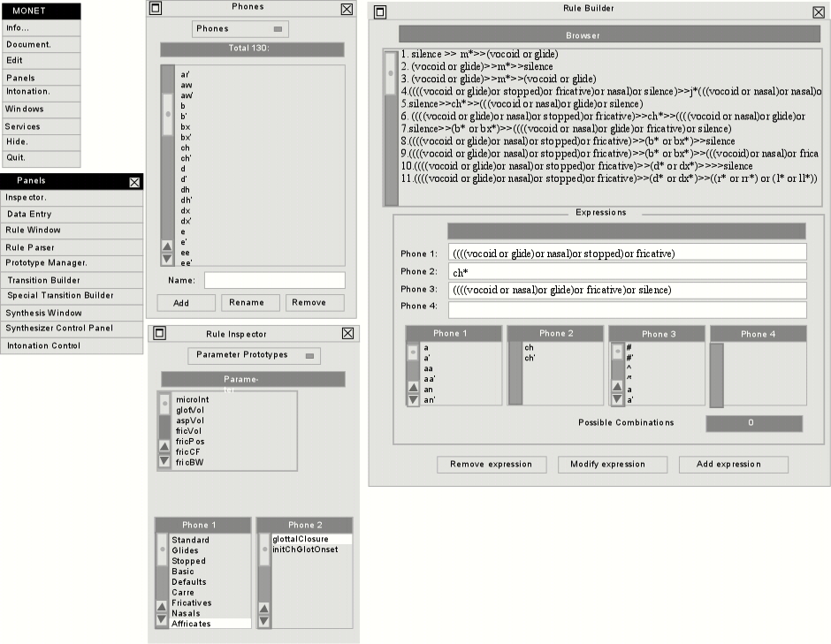
Task: Close the Rule Inspector window
Action: [x=347, y=333]
